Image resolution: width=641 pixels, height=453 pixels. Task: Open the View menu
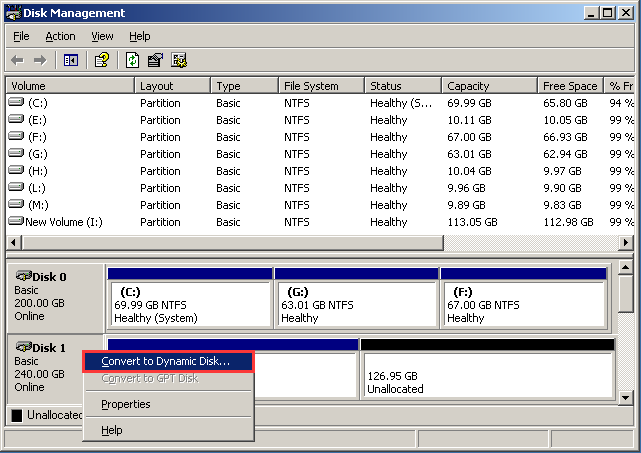pos(102,36)
